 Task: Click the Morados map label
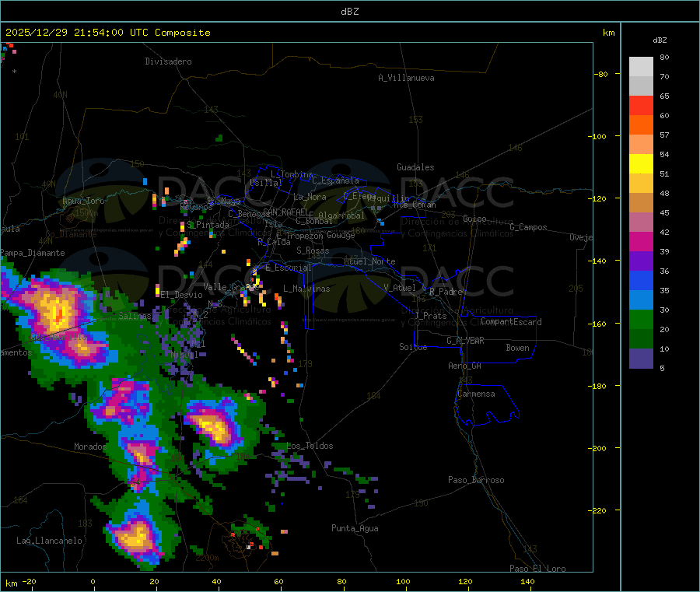[90, 447]
